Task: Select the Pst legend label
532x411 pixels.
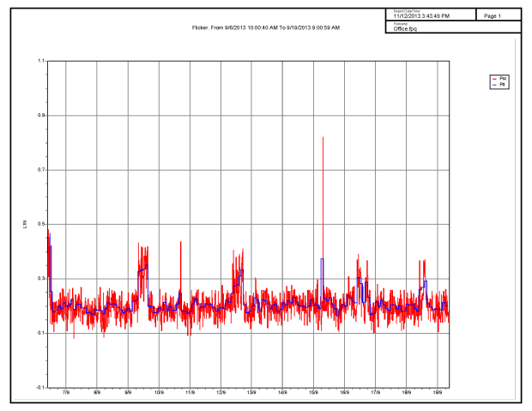Action: pyautogui.click(x=502, y=78)
